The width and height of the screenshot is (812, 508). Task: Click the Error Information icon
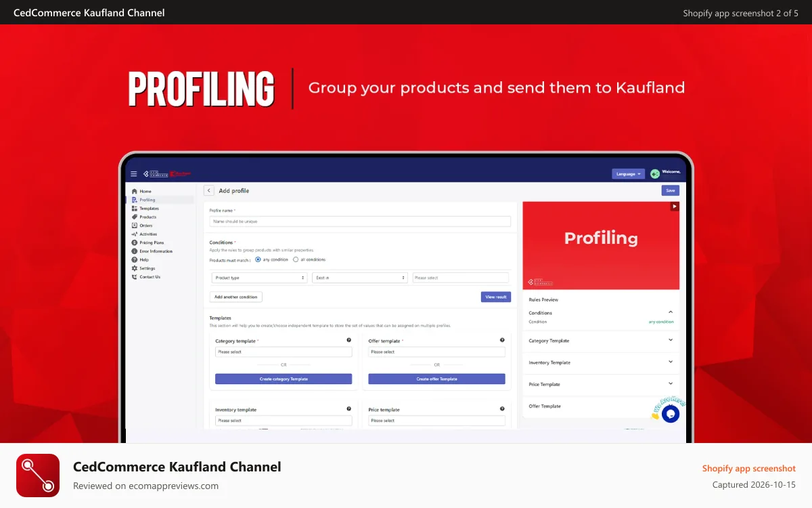(134, 251)
